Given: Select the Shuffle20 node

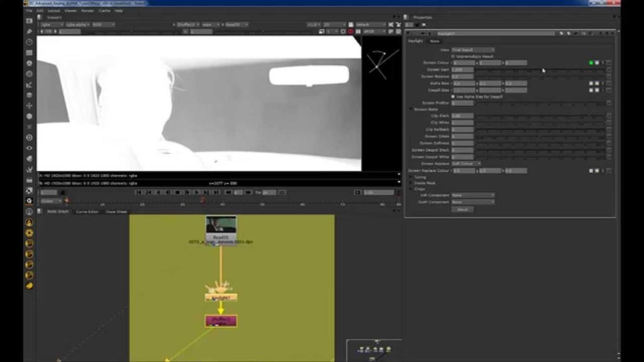Looking at the screenshot, I should (220, 320).
